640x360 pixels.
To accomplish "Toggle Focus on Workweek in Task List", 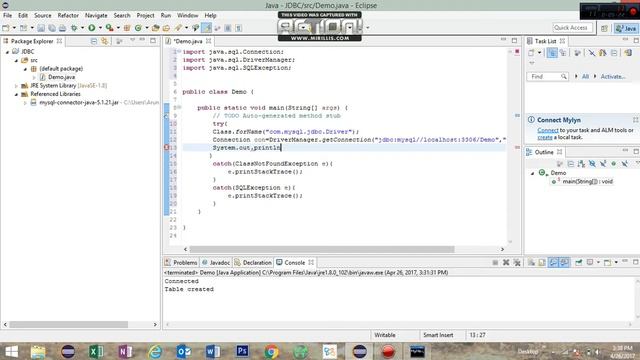I will (x=578, y=53).
